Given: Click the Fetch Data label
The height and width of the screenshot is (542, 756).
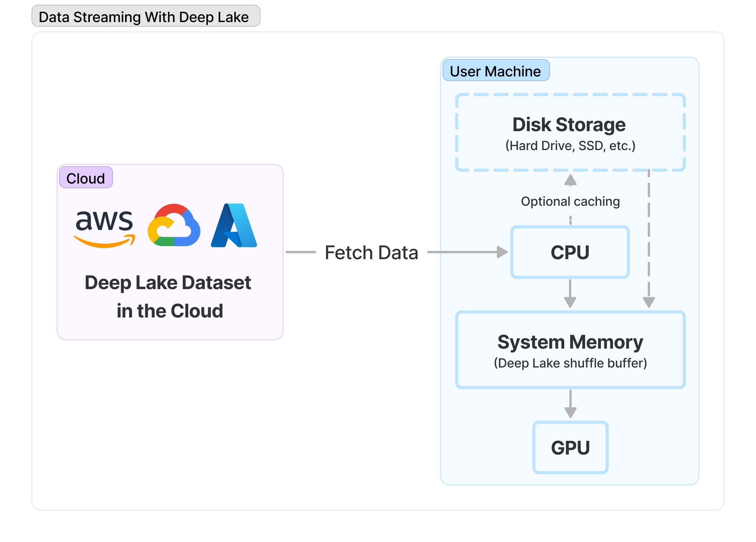Looking at the screenshot, I should click(371, 252).
